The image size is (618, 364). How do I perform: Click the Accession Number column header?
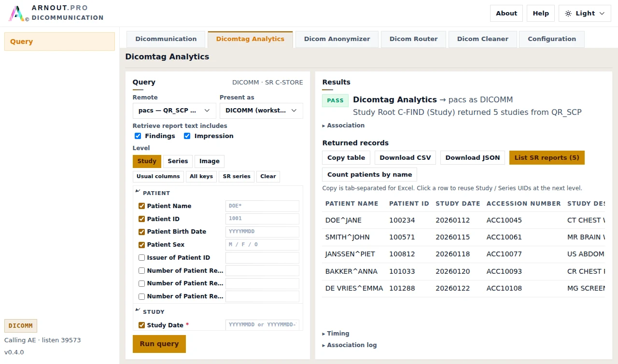524,204
